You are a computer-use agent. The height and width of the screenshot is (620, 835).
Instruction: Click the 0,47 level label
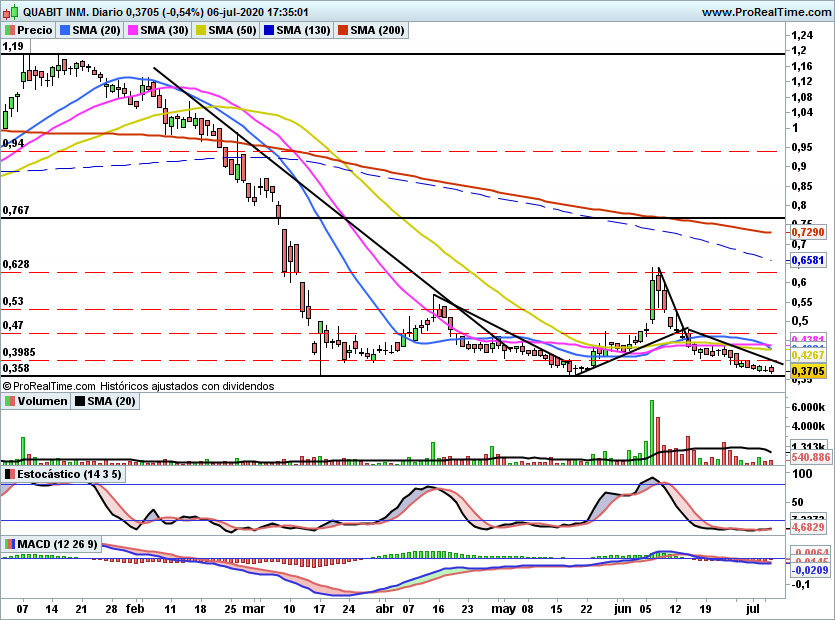(x=13, y=325)
